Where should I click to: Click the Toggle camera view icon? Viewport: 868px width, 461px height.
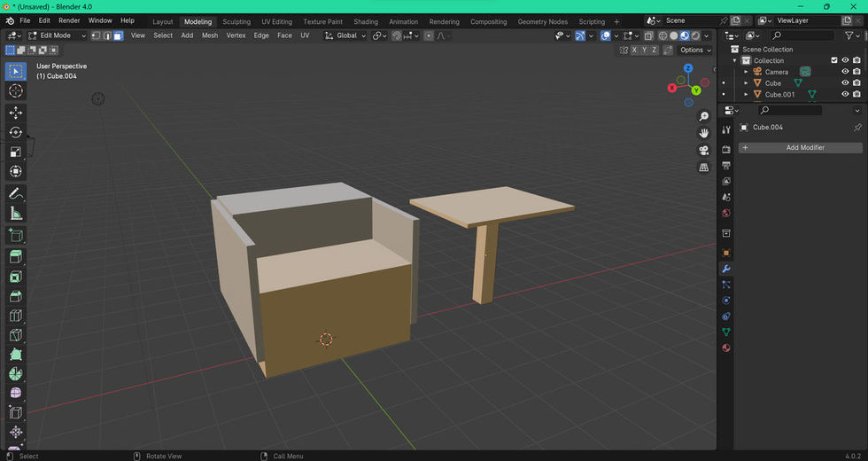[704, 150]
